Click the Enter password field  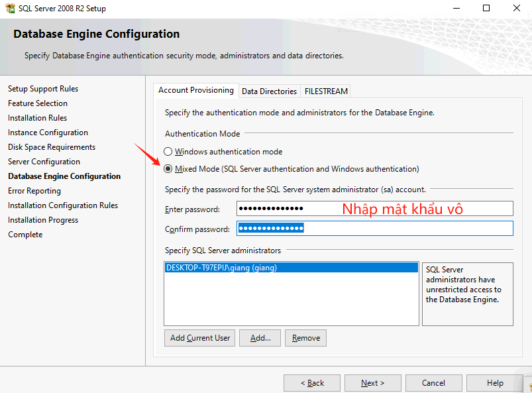coord(374,208)
